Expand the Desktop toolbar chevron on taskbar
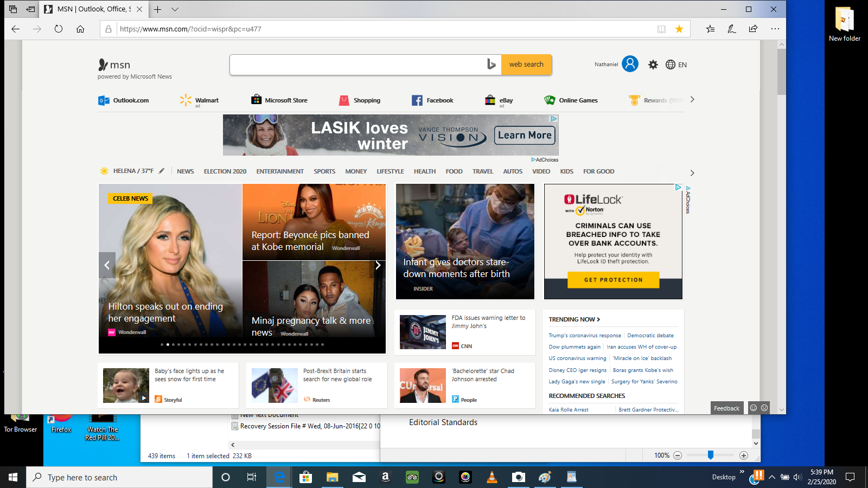Screen dimensions: 868x488 point(742,472)
